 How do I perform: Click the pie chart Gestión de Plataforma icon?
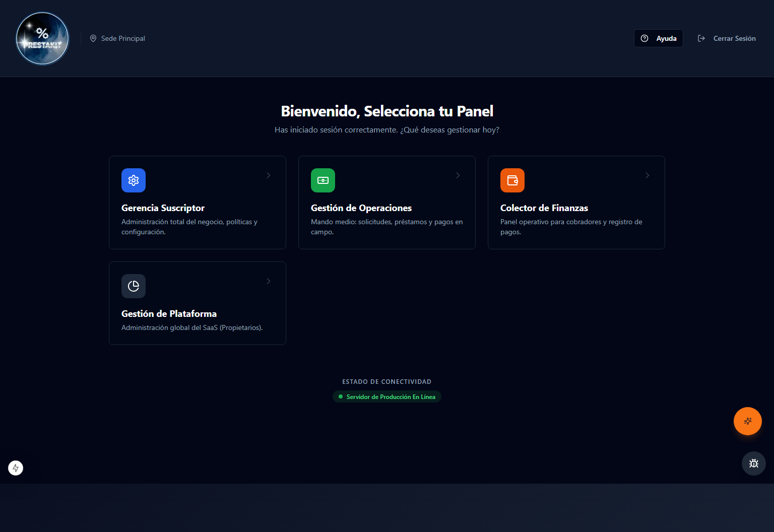click(134, 286)
